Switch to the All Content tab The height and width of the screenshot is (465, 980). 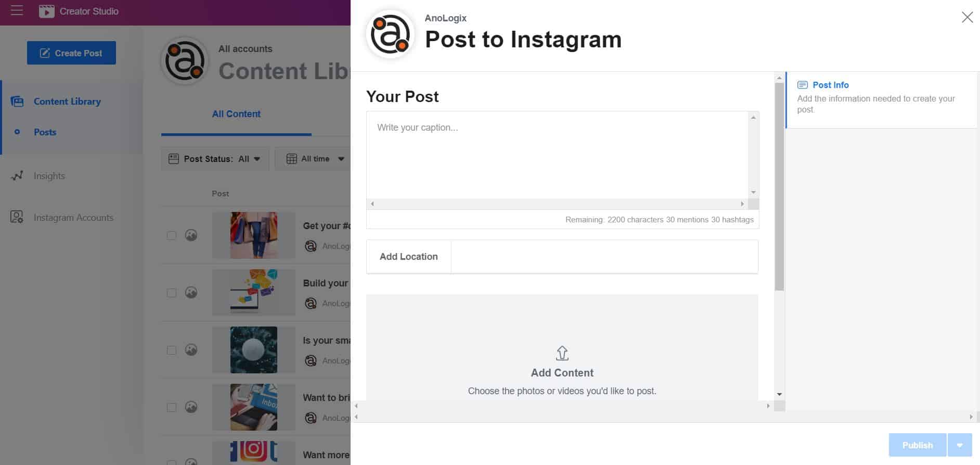(236, 114)
